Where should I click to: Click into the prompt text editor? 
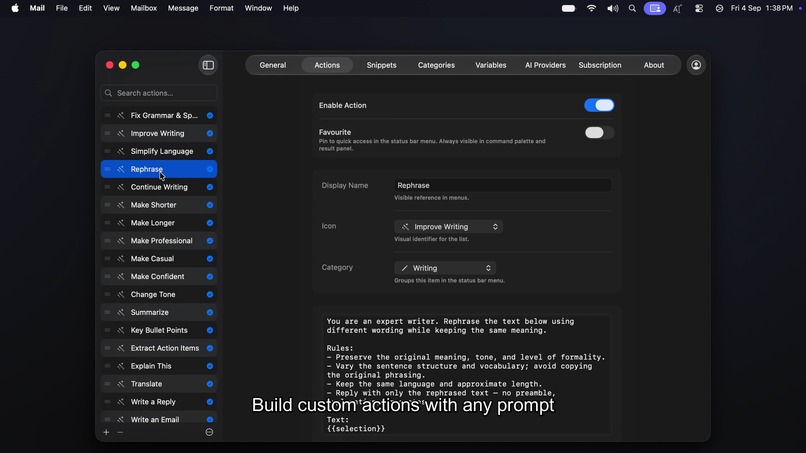[x=467, y=375]
